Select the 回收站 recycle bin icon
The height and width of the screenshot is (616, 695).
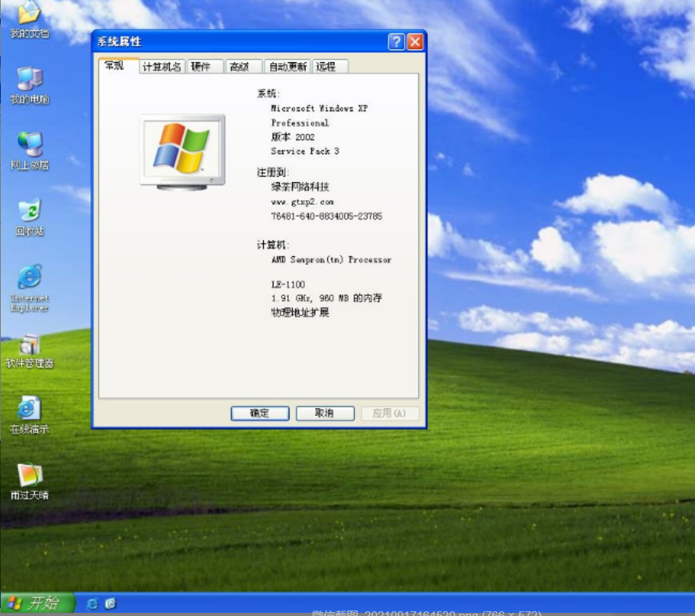30,216
